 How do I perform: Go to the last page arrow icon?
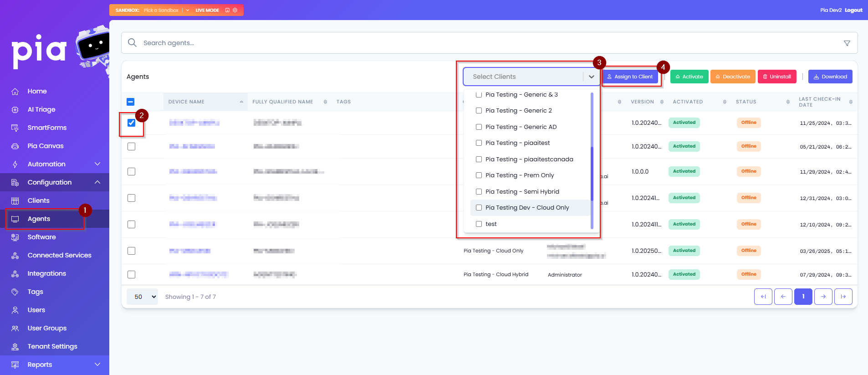point(843,297)
